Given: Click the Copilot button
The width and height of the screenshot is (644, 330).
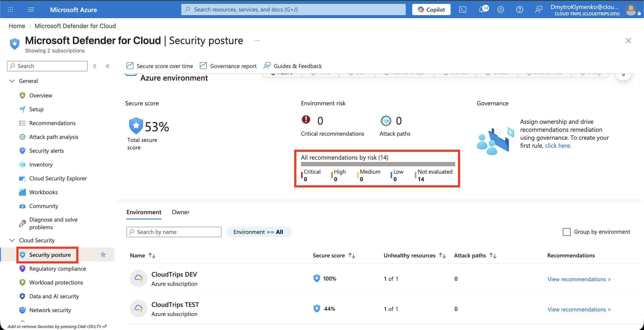Looking at the screenshot, I should pyautogui.click(x=431, y=10).
